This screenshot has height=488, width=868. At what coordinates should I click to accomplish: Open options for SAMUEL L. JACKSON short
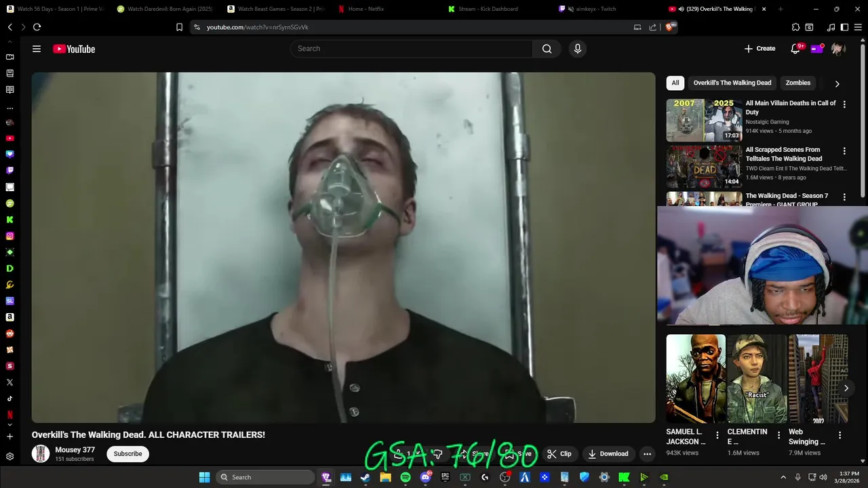717,435
